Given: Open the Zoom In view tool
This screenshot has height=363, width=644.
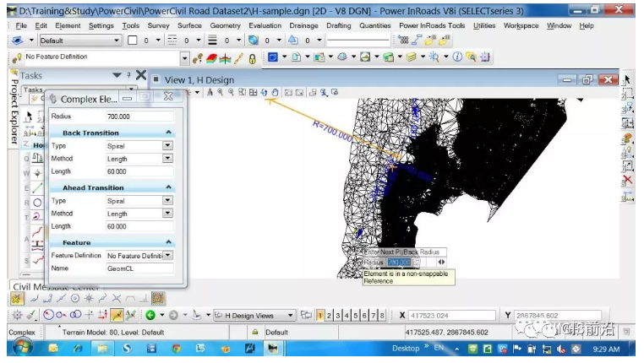Looking at the screenshot, I should click(x=221, y=93).
